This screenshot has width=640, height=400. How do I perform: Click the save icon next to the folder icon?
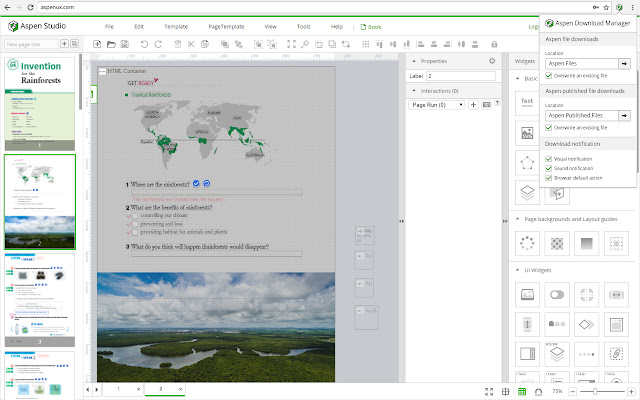coord(125,44)
